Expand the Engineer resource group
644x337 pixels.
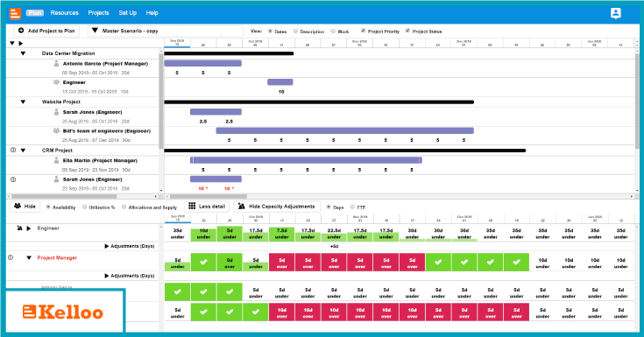pos(29,228)
